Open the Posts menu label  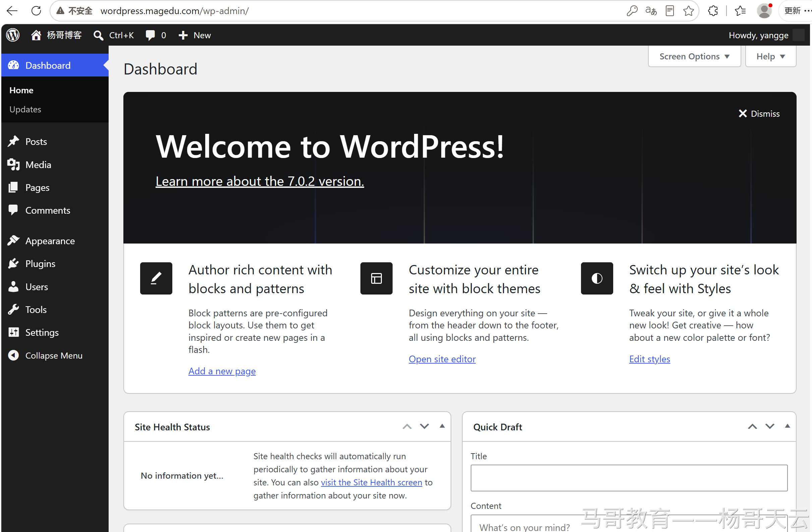click(36, 141)
